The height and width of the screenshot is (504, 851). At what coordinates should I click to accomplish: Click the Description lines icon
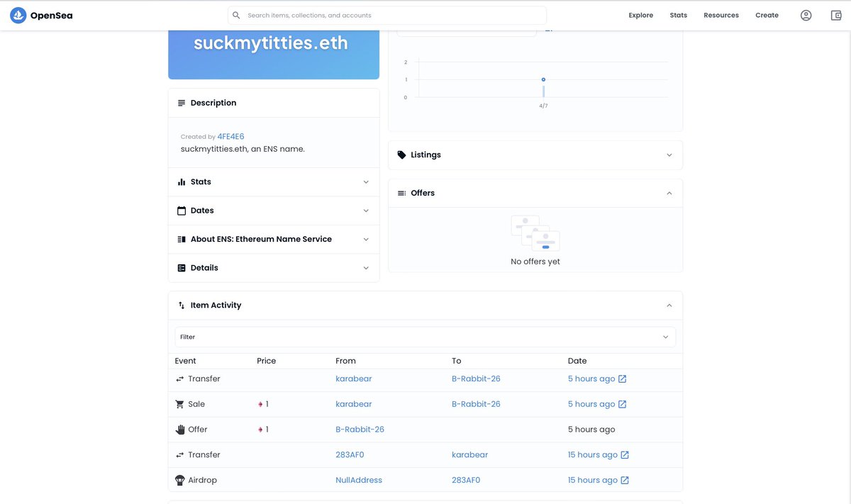coord(182,103)
